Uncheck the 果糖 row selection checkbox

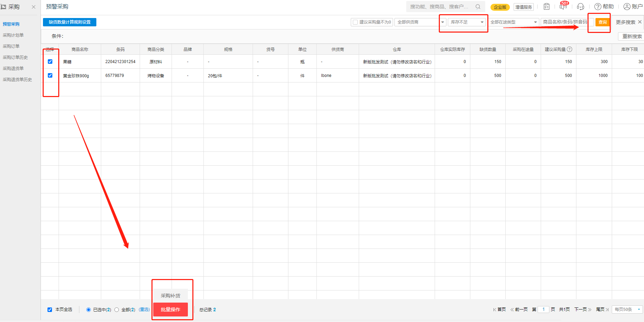tap(51, 61)
